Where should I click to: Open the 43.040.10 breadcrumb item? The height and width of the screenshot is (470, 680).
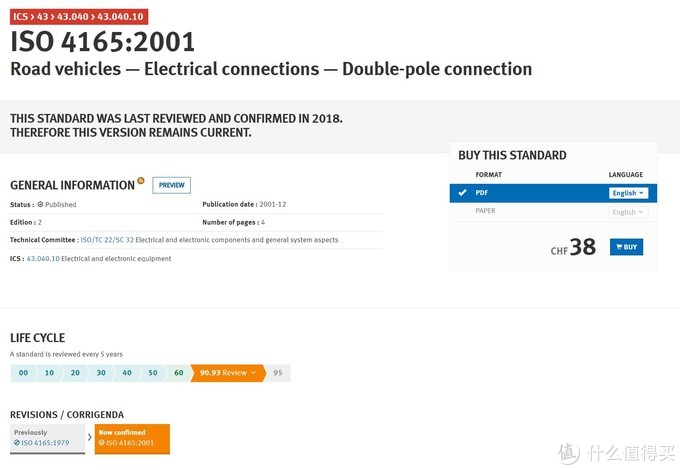[x=120, y=18]
